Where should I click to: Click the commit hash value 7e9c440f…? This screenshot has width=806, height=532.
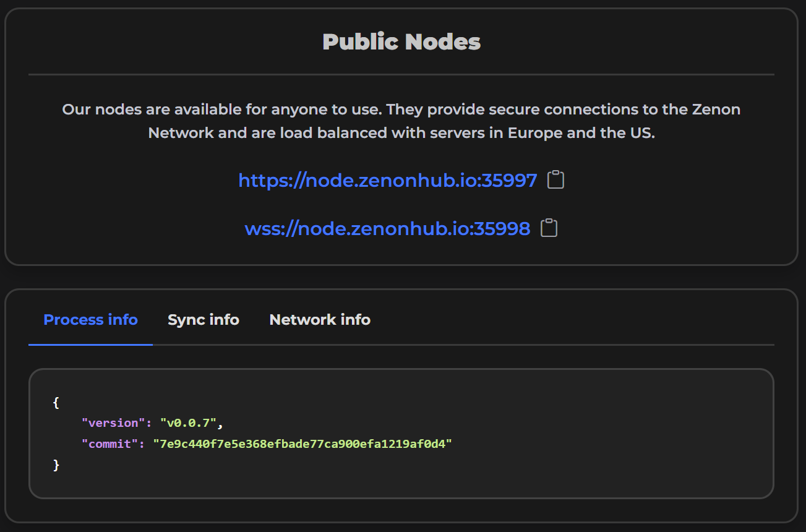coord(302,444)
